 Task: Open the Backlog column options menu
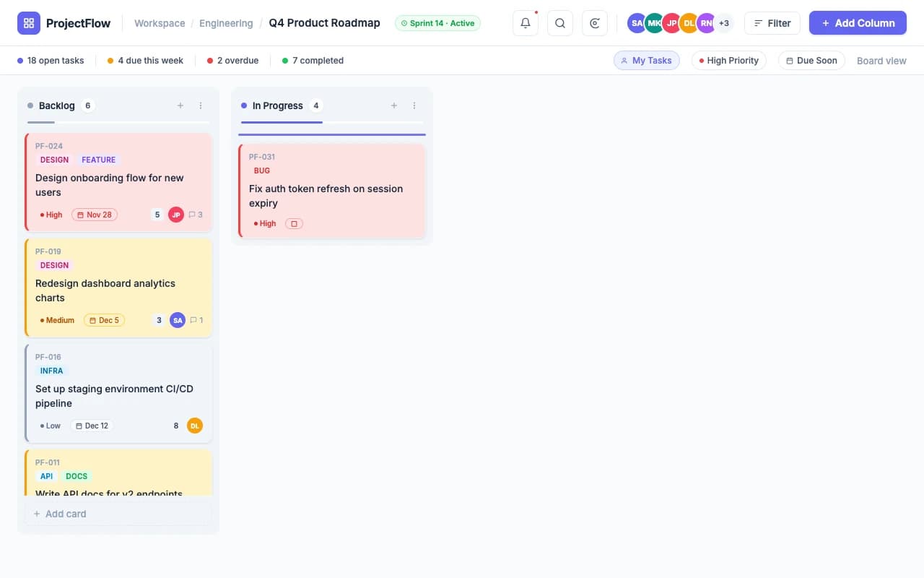(201, 105)
